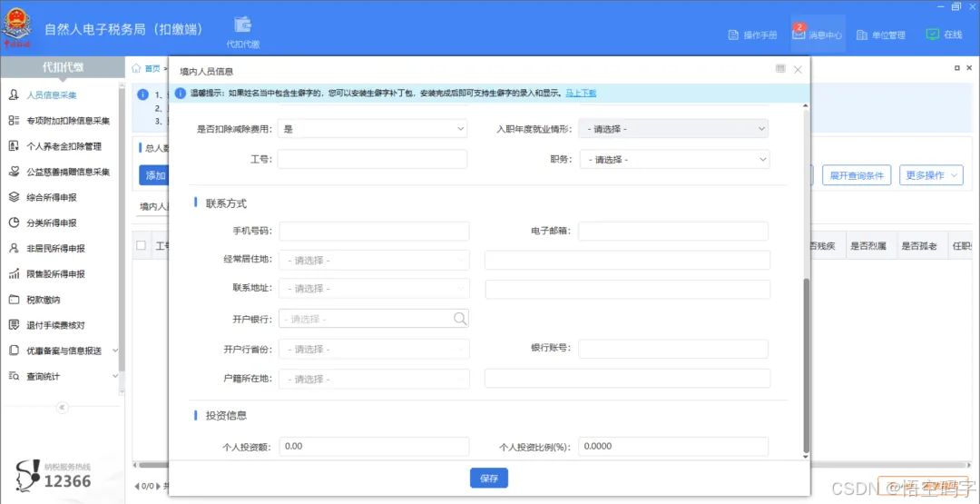The image size is (980, 504).
Task: Click the dialog's vertical scrollbar thumb
Action: point(807,366)
